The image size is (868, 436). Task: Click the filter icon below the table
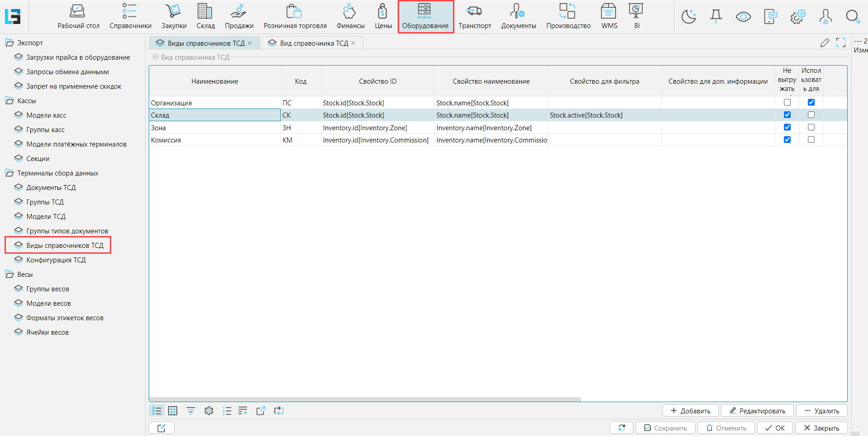click(x=191, y=411)
